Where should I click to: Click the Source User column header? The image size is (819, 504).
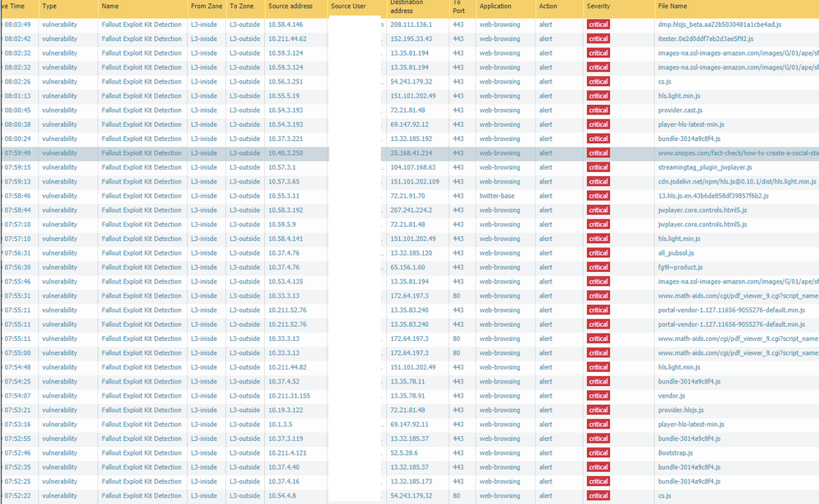[348, 7]
